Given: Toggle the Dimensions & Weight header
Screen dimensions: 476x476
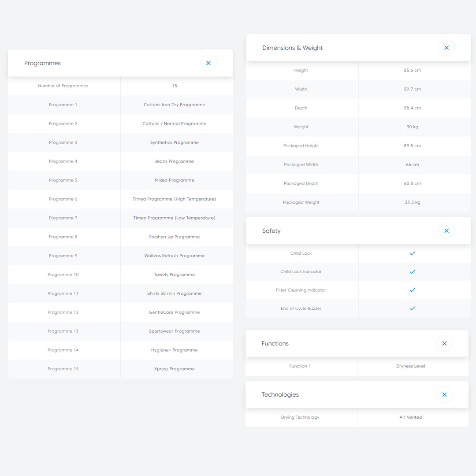Looking at the screenshot, I should [293, 48].
